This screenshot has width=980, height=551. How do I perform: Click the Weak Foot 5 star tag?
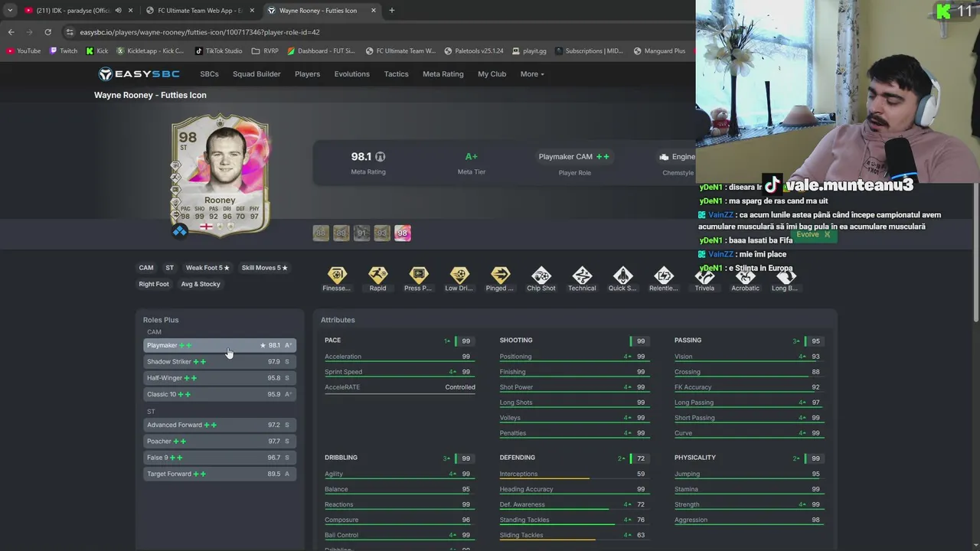click(207, 268)
